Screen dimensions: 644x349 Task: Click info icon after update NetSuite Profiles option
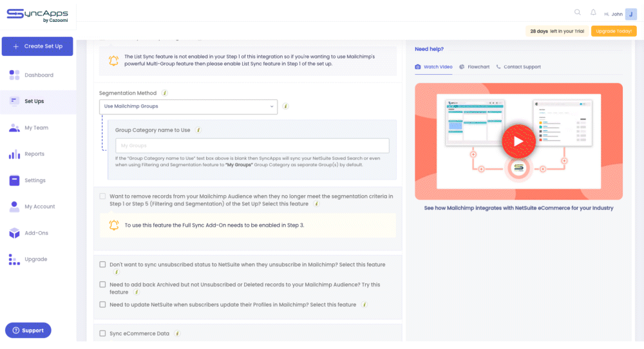click(365, 305)
